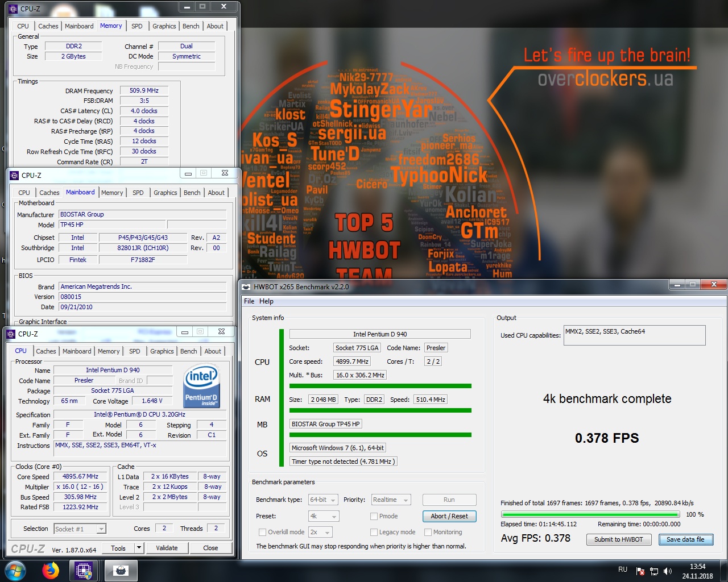Select the Microsoft Windows 7 OS field

[x=338, y=448]
